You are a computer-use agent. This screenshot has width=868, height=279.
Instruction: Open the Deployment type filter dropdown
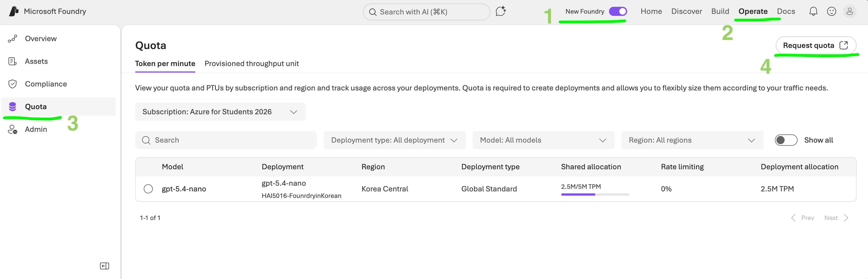click(x=394, y=140)
